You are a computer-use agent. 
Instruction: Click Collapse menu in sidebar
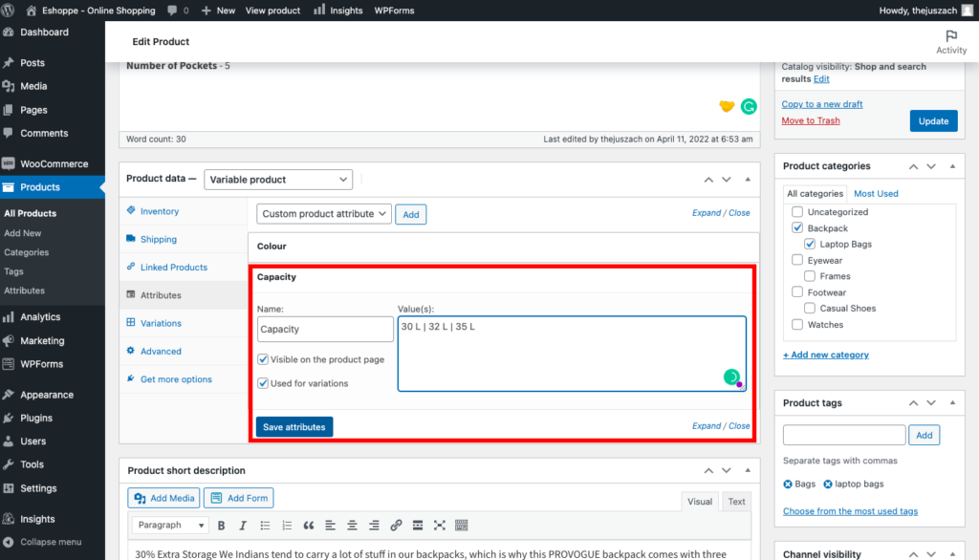click(x=53, y=542)
